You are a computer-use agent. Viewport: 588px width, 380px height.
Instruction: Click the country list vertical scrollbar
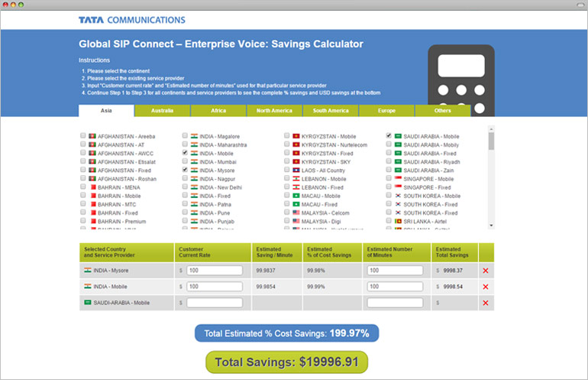(491, 176)
